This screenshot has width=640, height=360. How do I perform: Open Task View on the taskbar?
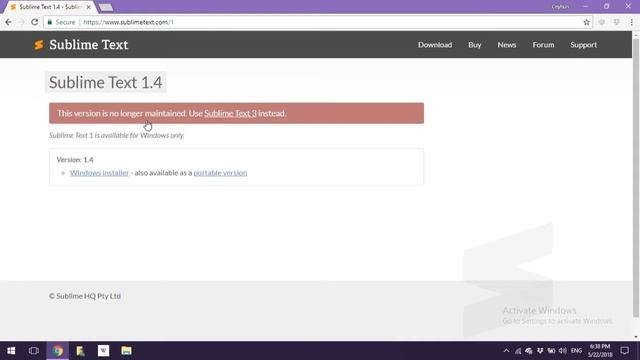coord(34,351)
